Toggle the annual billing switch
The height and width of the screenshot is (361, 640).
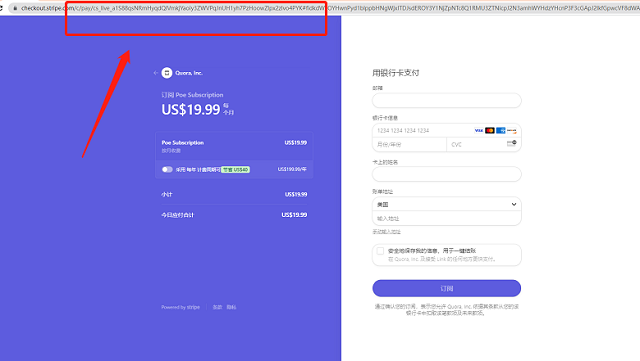pos(167,169)
